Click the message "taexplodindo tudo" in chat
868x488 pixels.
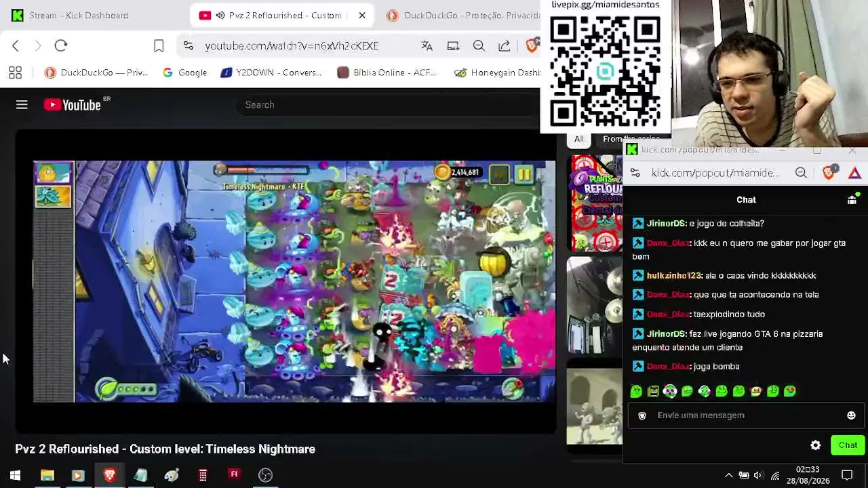pos(729,314)
